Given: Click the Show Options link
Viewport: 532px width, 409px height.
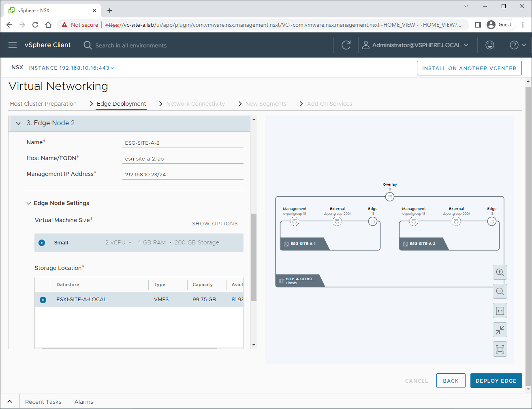Looking at the screenshot, I should [x=215, y=224].
